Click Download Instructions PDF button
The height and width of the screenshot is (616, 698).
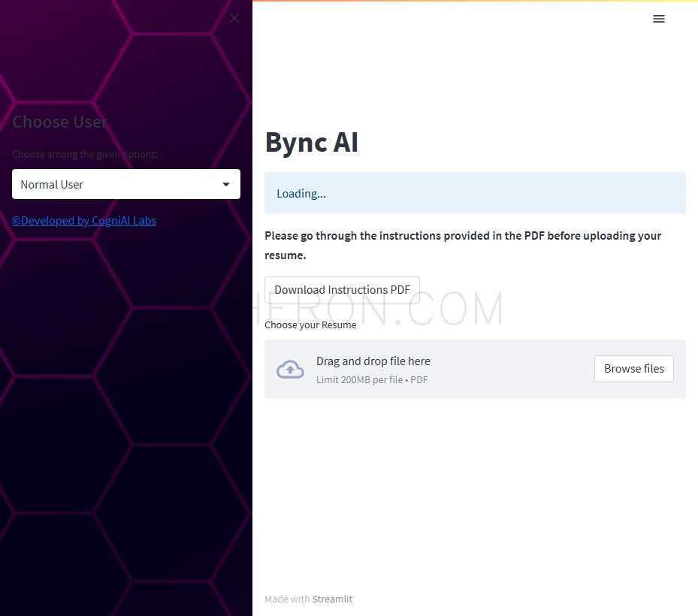coord(342,290)
